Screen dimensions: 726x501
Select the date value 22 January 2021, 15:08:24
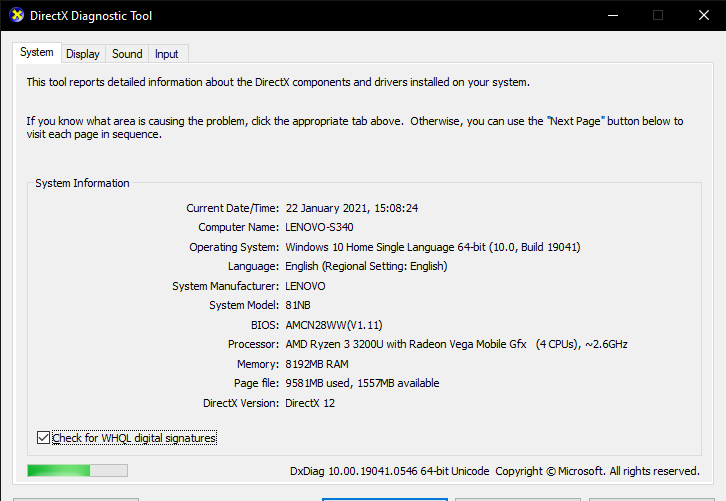click(x=352, y=208)
